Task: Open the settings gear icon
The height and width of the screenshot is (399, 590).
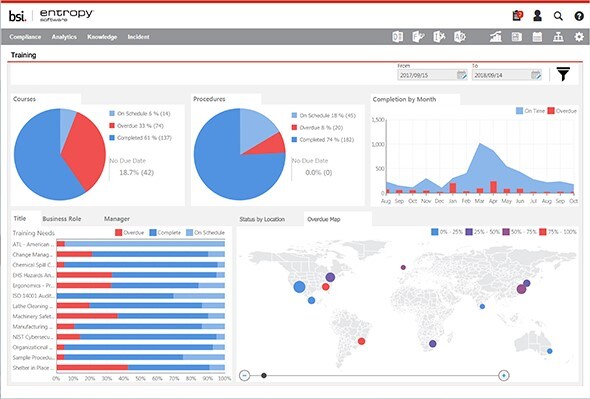Action: [579, 37]
